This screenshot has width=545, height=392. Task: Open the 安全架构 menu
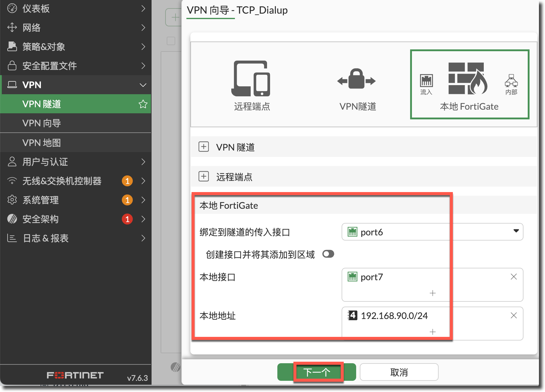point(76,219)
